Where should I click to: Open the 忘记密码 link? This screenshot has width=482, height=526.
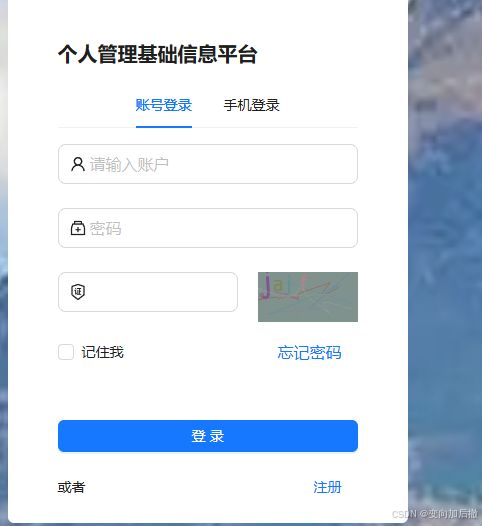(x=309, y=353)
